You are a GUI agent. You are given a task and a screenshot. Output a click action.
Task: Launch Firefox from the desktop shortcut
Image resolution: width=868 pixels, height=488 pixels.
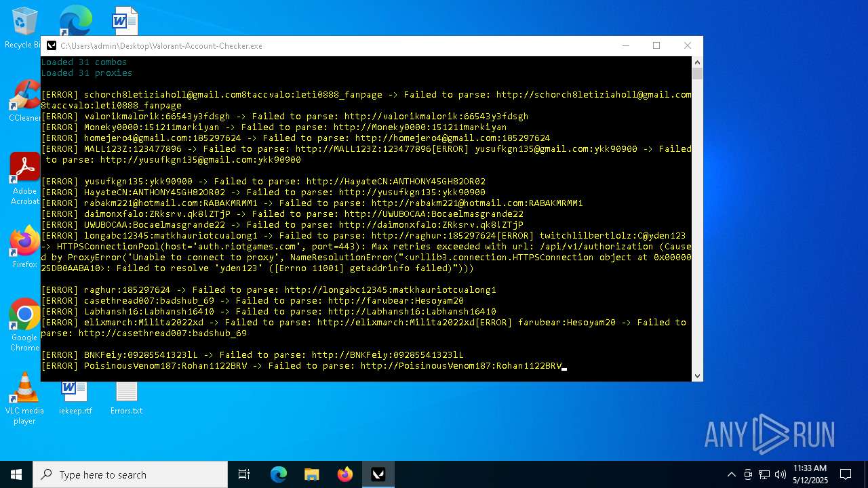[24, 247]
